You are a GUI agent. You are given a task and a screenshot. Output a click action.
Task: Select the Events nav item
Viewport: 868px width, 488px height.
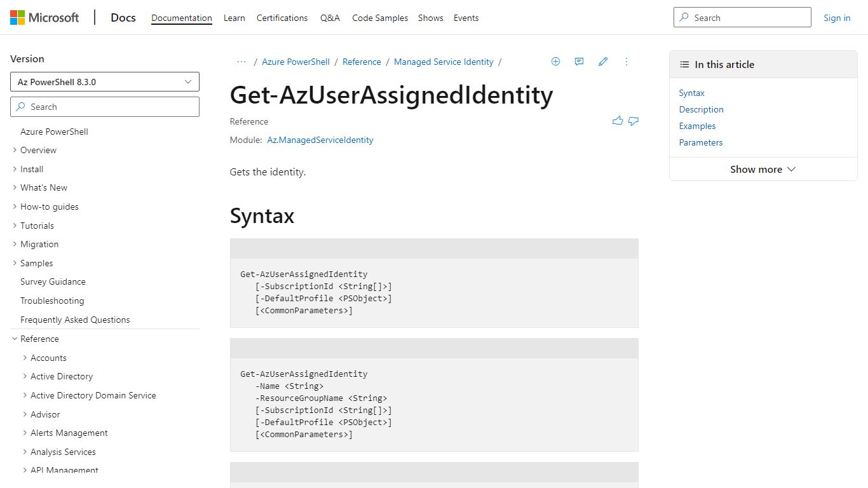(x=466, y=18)
